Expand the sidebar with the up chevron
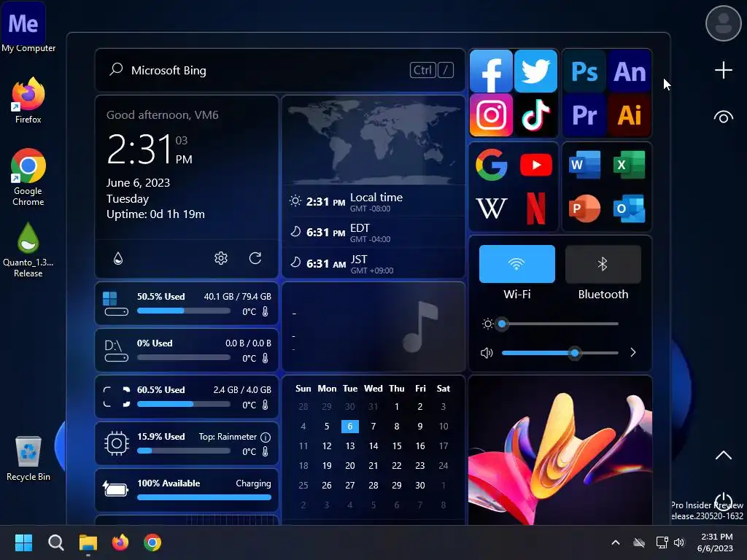The height and width of the screenshot is (560, 747). pyautogui.click(x=723, y=455)
